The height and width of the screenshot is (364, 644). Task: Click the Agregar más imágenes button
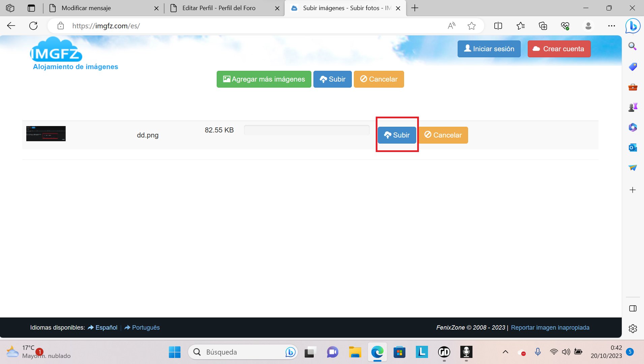tap(264, 79)
